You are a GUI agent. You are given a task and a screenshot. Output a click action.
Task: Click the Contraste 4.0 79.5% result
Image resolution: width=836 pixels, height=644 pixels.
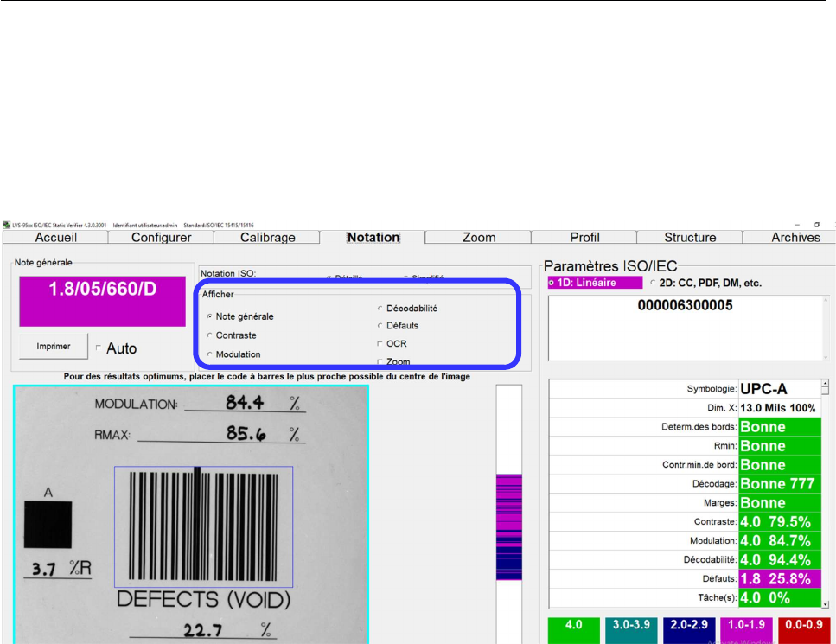click(780, 521)
